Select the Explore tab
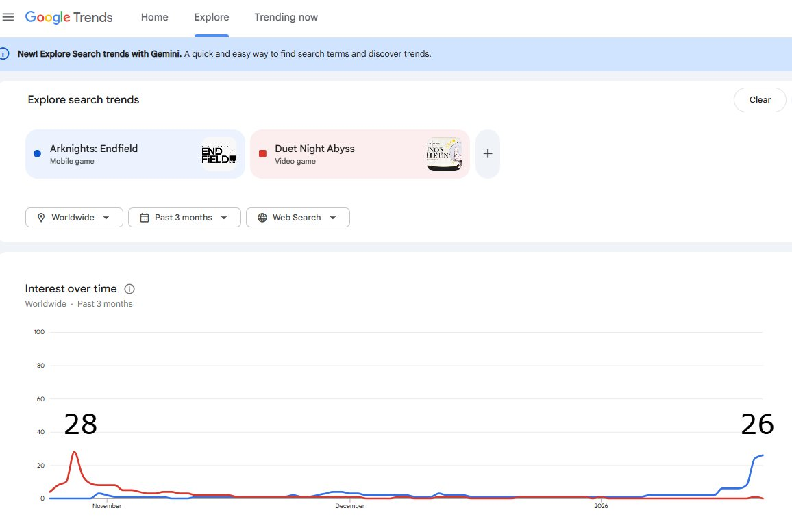This screenshot has height=532, width=792. (x=212, y=17)
